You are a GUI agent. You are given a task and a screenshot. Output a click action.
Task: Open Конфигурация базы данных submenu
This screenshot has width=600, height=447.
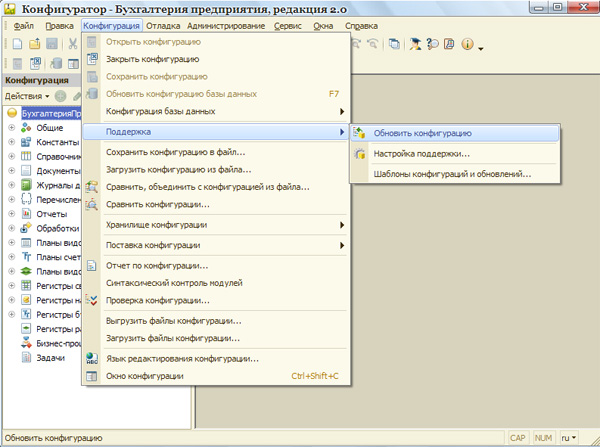[x=216, y=111]
